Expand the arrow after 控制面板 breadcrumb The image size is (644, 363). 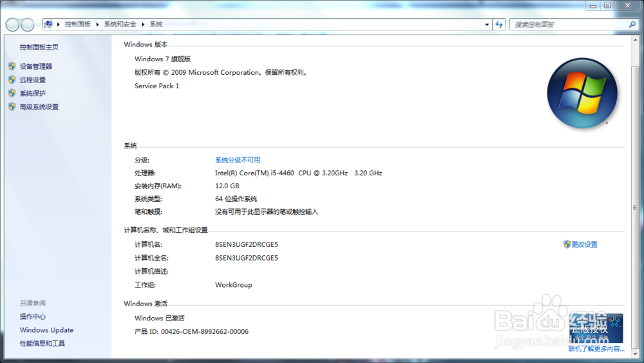(x=97, y=25)
